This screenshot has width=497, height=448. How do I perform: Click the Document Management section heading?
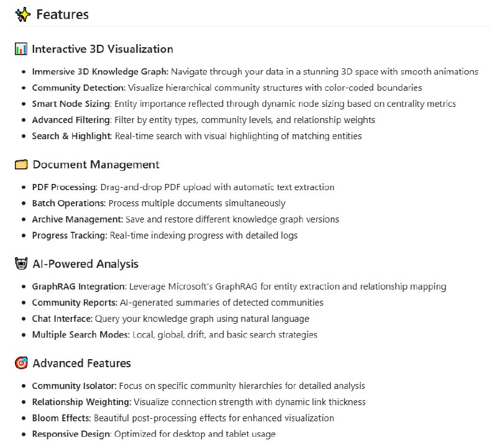click(96, 165)
